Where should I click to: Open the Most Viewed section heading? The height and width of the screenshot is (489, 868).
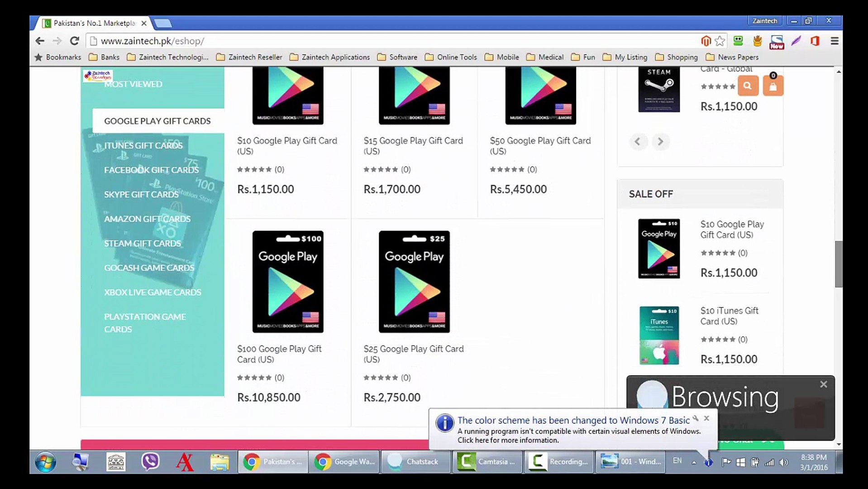coord(133,84)
